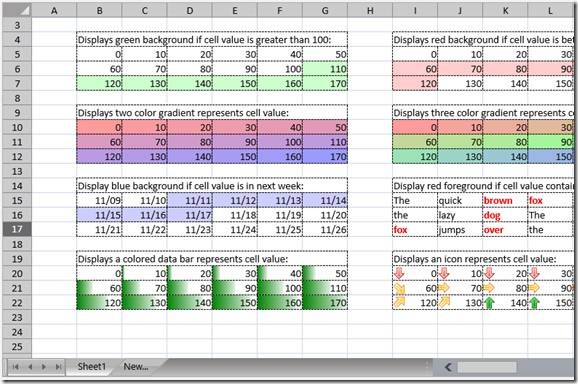Select the row 17 header
This screenshot has width=578, height=384.
17,229
